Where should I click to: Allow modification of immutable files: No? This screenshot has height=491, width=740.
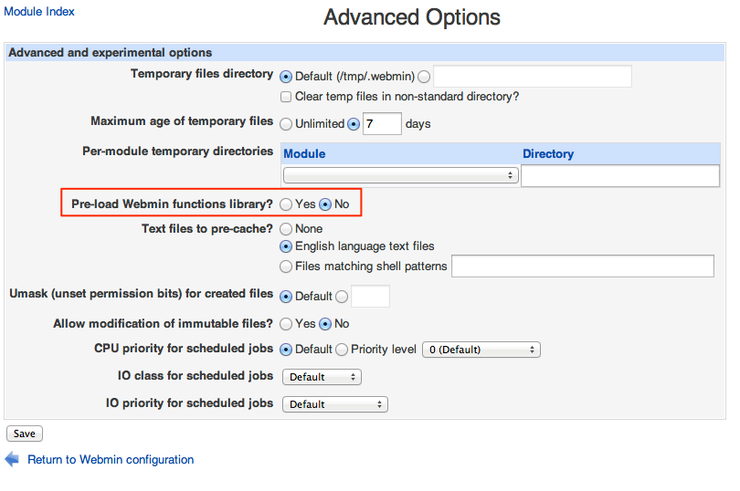pos(325,324)
